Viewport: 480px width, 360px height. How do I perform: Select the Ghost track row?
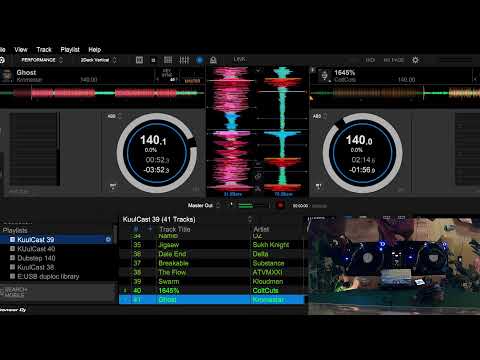point(212,300)
